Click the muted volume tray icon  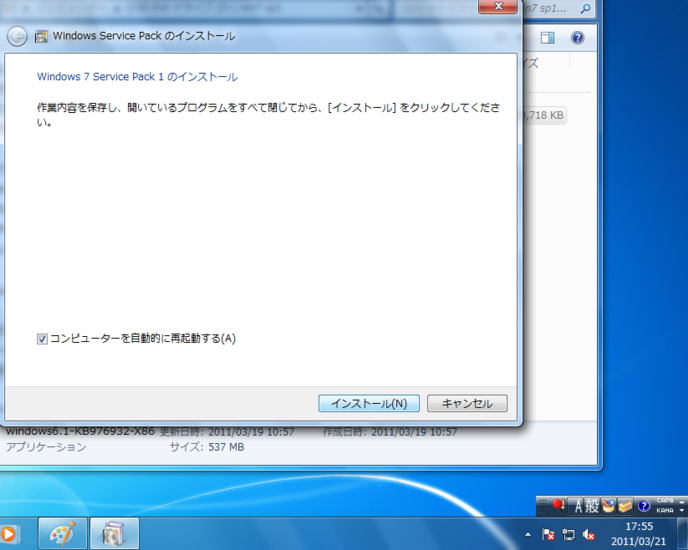point(588,535)
